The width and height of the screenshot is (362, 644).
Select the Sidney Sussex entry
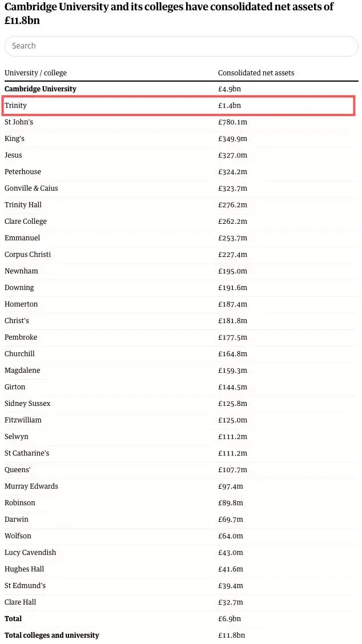(x=27, y=404)
